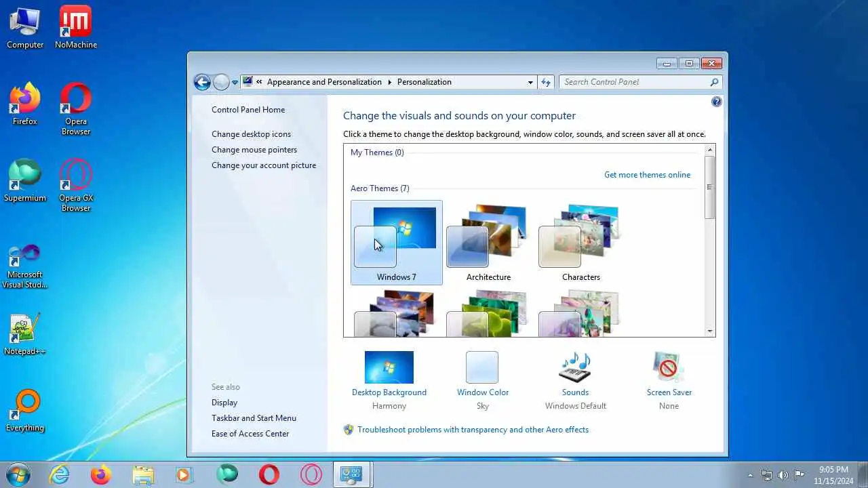Open the Computer desktop icon
Screen dimensions: 868x488
(x=25, y=28)
